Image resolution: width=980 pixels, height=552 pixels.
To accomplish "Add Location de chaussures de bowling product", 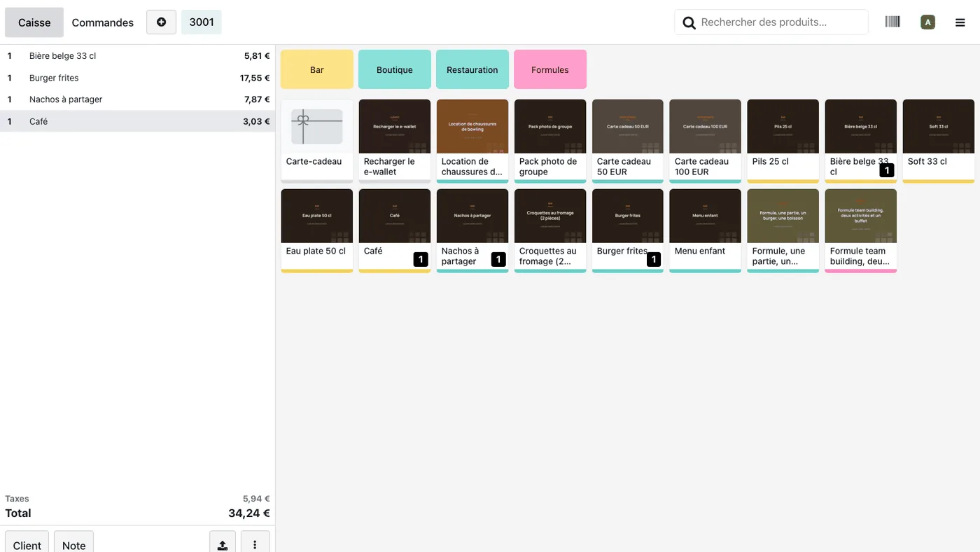I will pyautogui.click(x=472, y=141).
